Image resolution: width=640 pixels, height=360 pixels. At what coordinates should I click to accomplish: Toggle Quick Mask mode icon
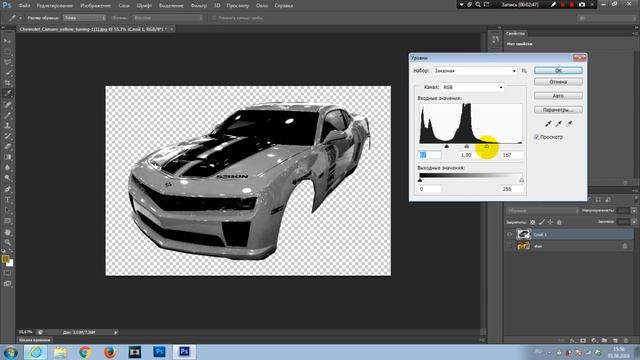click(x=7, y=273)
